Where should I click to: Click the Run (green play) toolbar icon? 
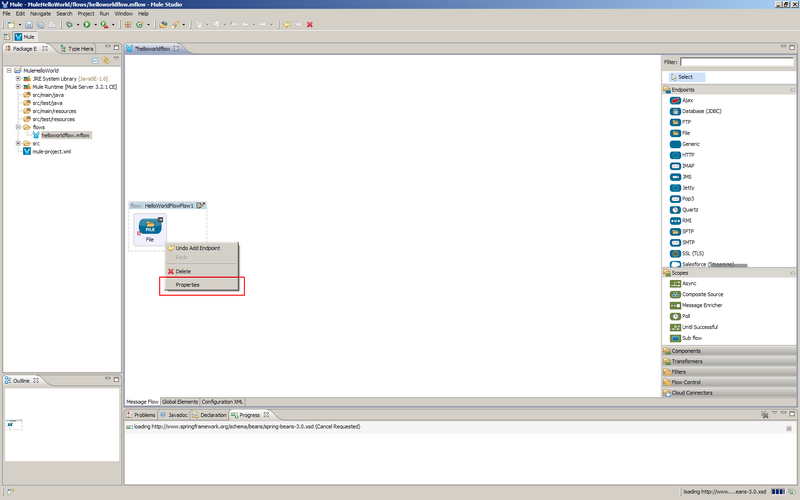(87, 24)
